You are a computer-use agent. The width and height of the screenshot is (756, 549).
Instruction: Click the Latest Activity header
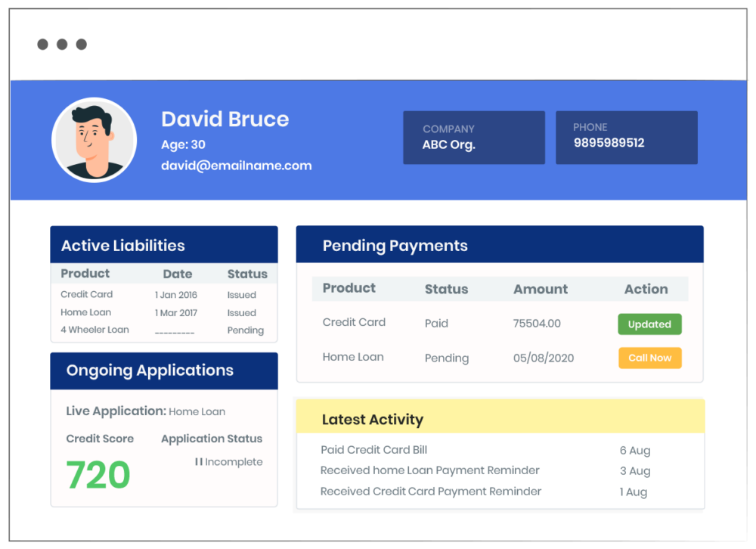[373, 420]
